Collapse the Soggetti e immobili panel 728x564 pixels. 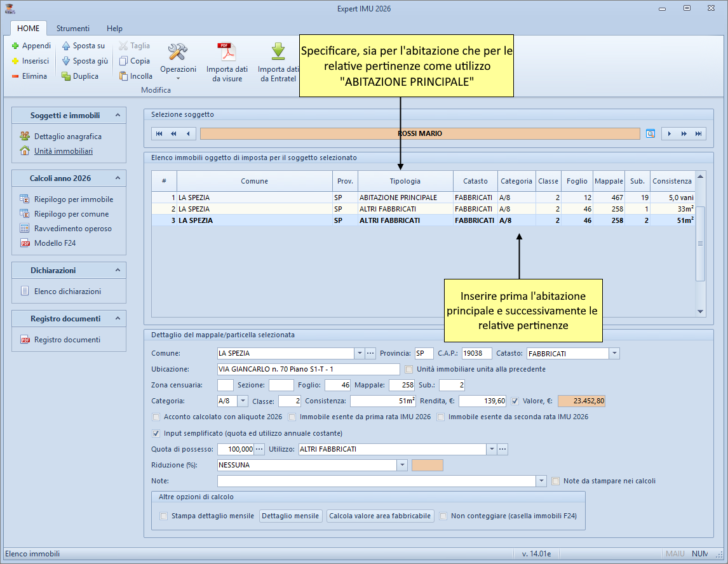click(x=117, y=116)
